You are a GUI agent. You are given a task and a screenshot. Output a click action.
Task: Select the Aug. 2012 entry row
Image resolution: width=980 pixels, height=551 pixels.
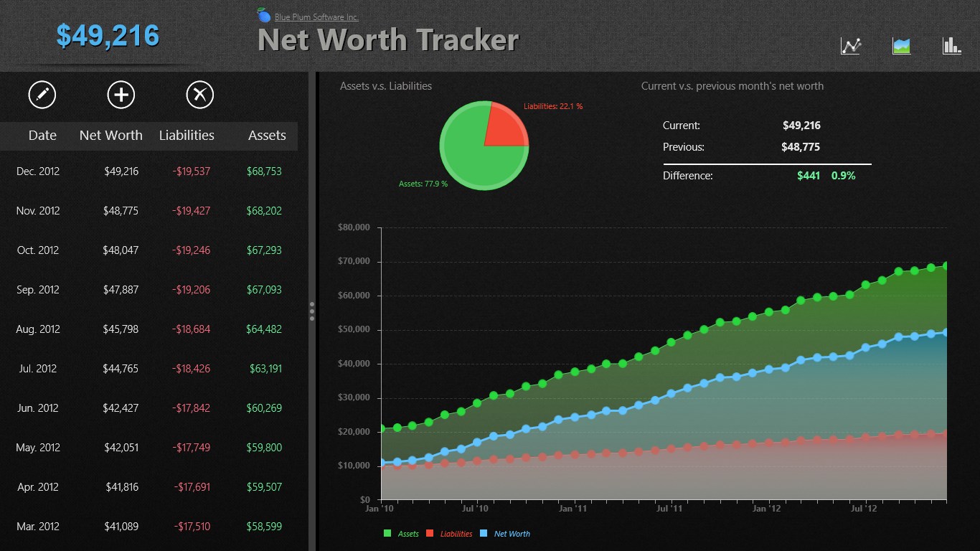pos(149,329)
